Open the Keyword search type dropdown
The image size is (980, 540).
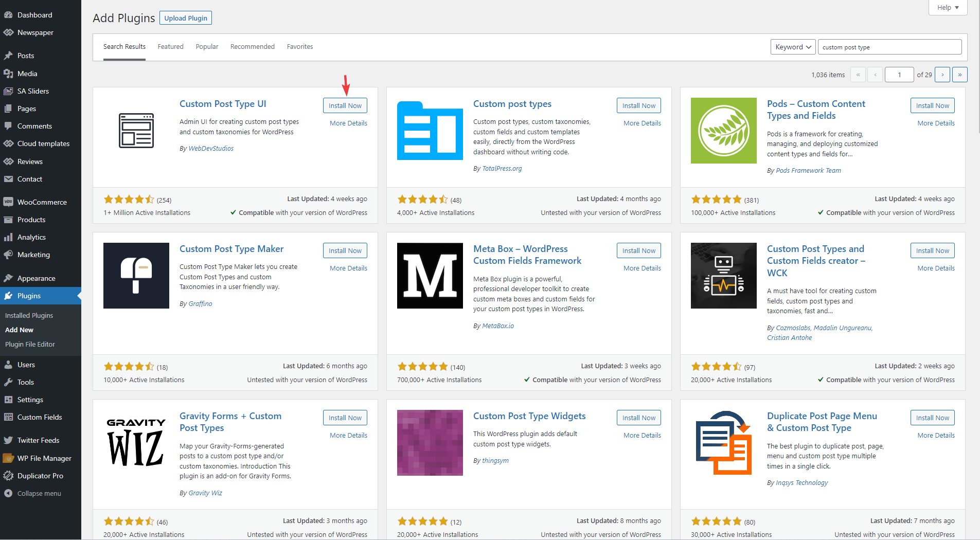(793, 47)
